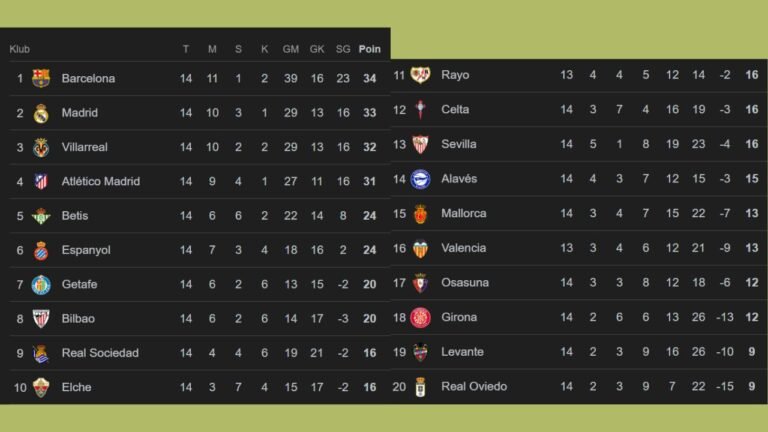
Task: Click the Valencia crest icon
Action: (420, 248)
